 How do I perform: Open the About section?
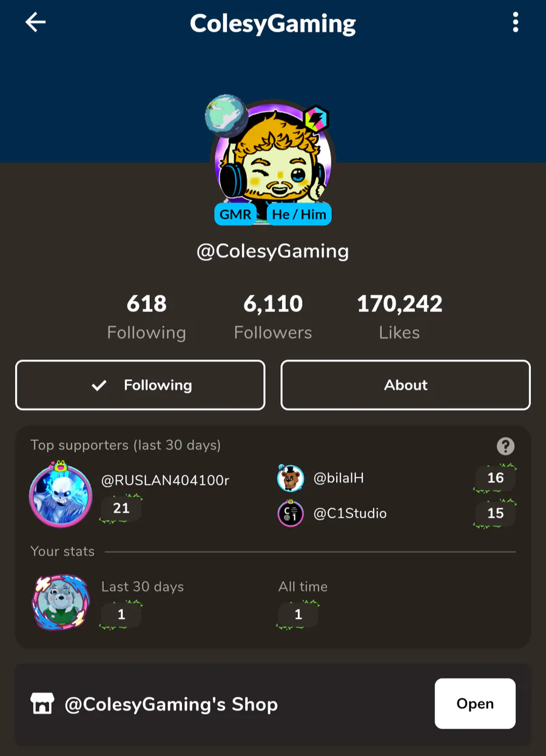[405, 385]
